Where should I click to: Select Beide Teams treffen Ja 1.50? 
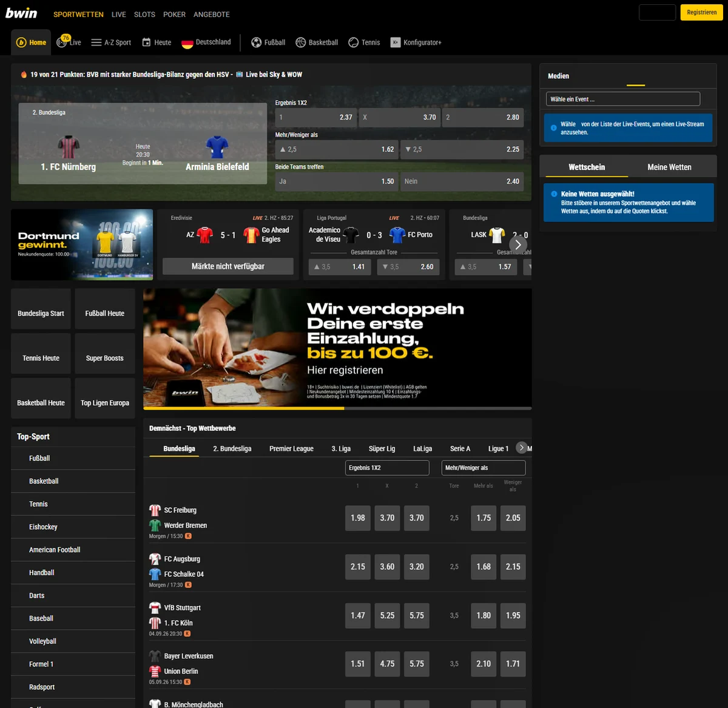pos(337,181)
